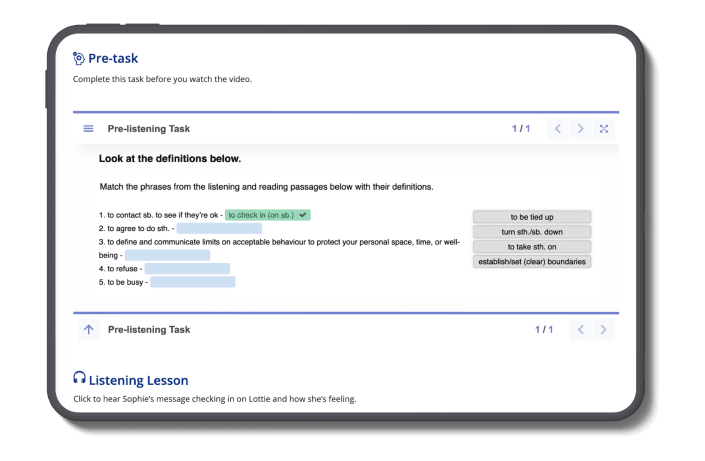
Task: Pick the 'to take sth. on' option
Action: pyautogui.click(x=532, y=247)
